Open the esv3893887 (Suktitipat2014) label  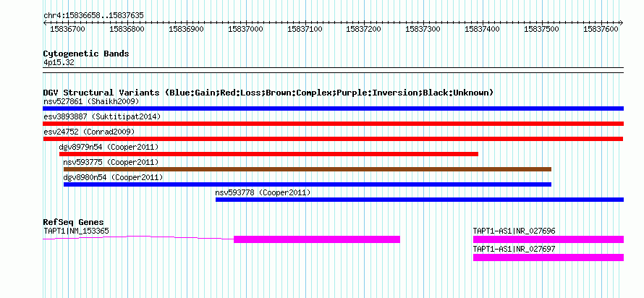click(x=102, y=116)
